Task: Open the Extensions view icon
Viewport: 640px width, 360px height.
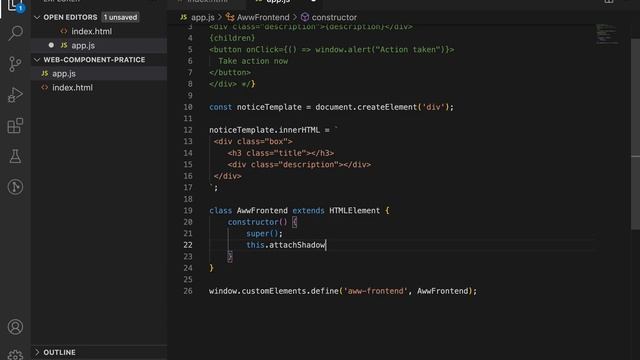Action: [x=16, y=126]
